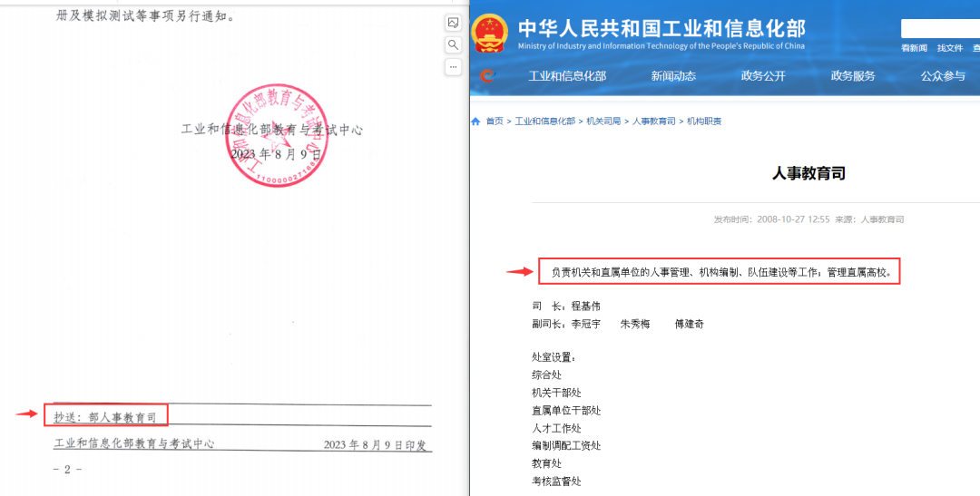Click the document signature 工业和信息化部教育与考试中心 near seal

pos(272,130)
